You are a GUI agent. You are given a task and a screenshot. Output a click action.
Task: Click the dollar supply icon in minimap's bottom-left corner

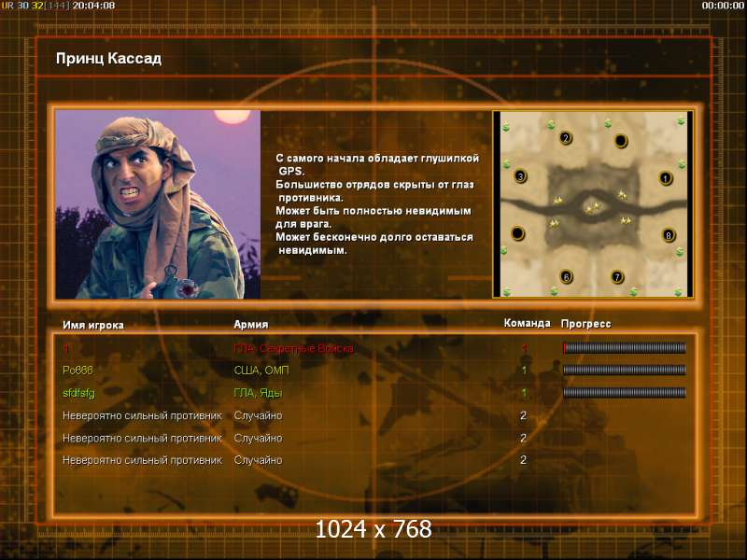coord(506,291)
